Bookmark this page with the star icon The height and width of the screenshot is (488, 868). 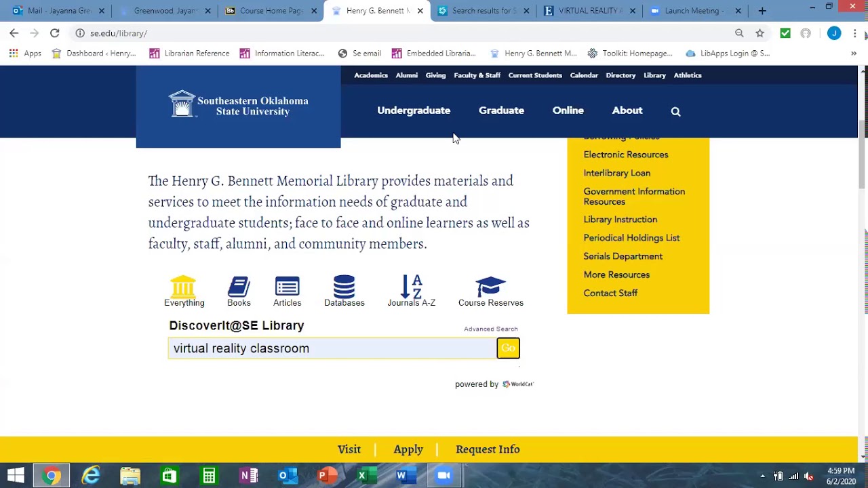click(x=759, y=33)
